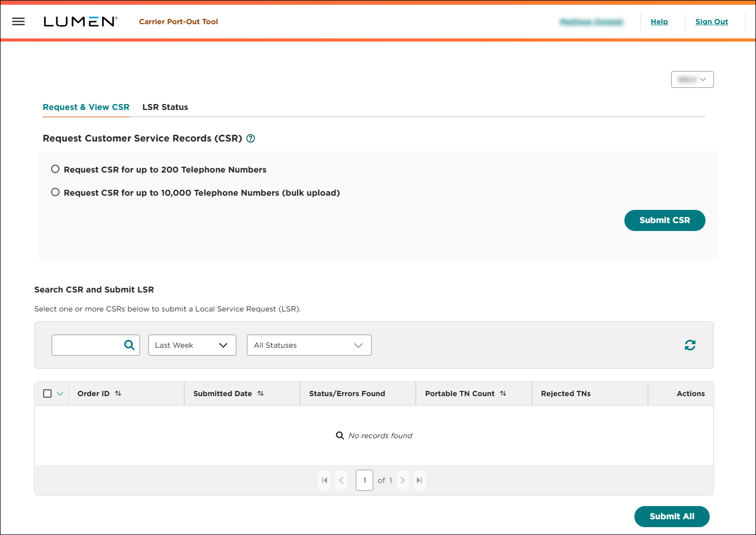The image size is (756, 535).
Task: Open the Help link
Action: pos(659,22)
